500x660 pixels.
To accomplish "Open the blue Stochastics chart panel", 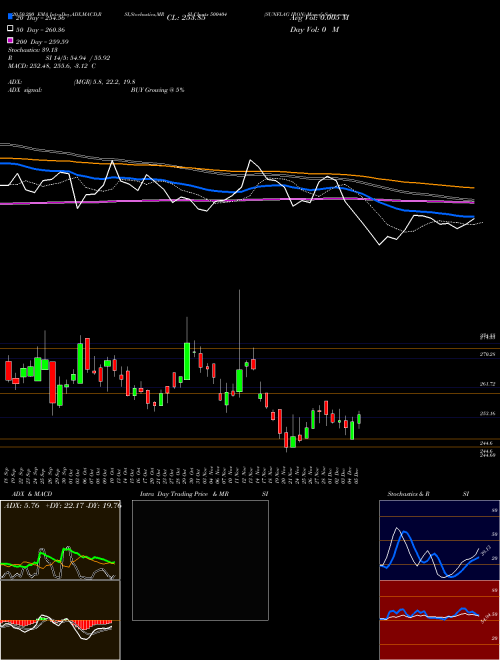I will click(x=439, y=540).
